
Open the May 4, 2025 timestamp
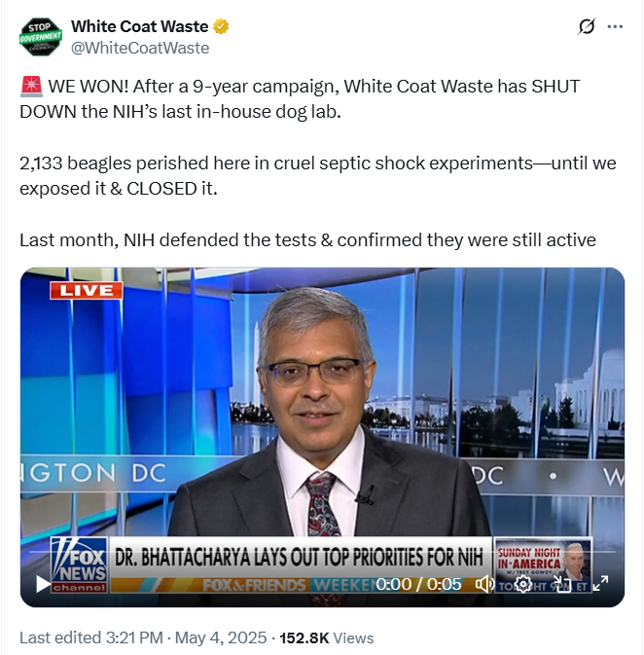(221, 637)
